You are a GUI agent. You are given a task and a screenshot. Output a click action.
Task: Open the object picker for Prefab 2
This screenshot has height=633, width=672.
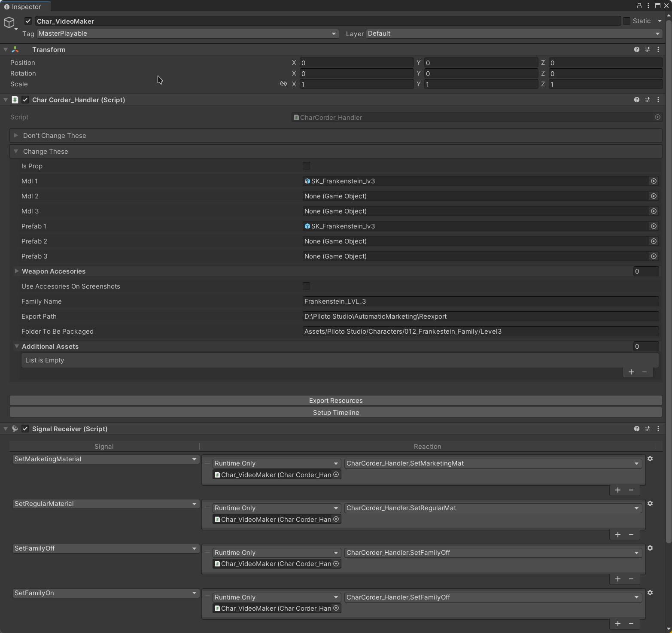654,241
